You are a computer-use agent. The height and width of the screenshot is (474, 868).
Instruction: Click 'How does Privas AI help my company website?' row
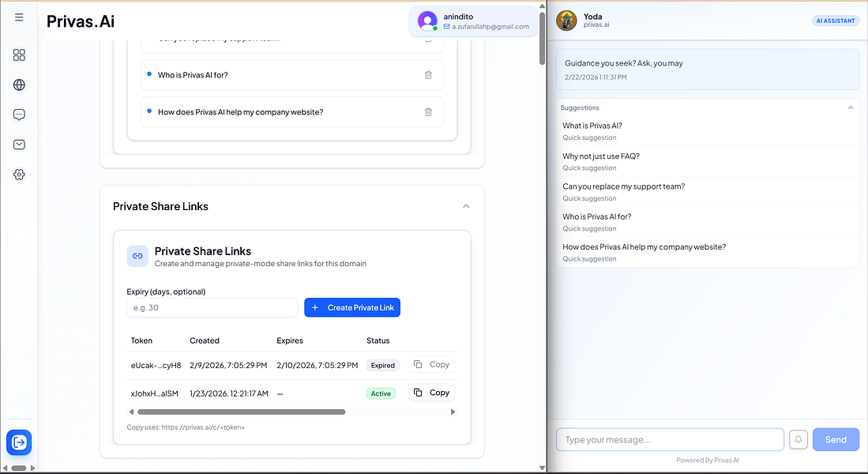pos(292,112)
